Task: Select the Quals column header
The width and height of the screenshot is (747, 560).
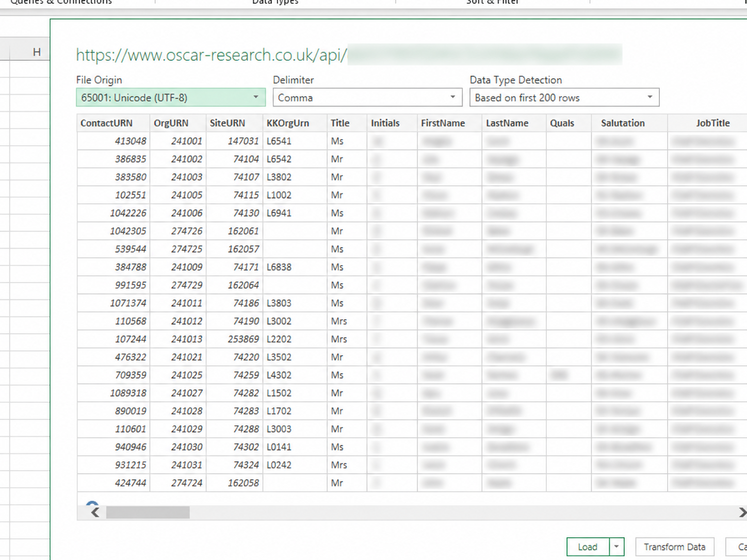Action: click(569, 123)
